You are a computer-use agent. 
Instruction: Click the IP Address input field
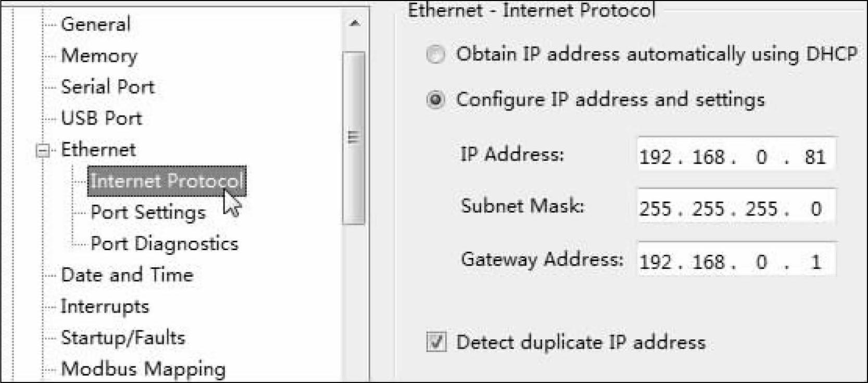(x=736, y=156)
